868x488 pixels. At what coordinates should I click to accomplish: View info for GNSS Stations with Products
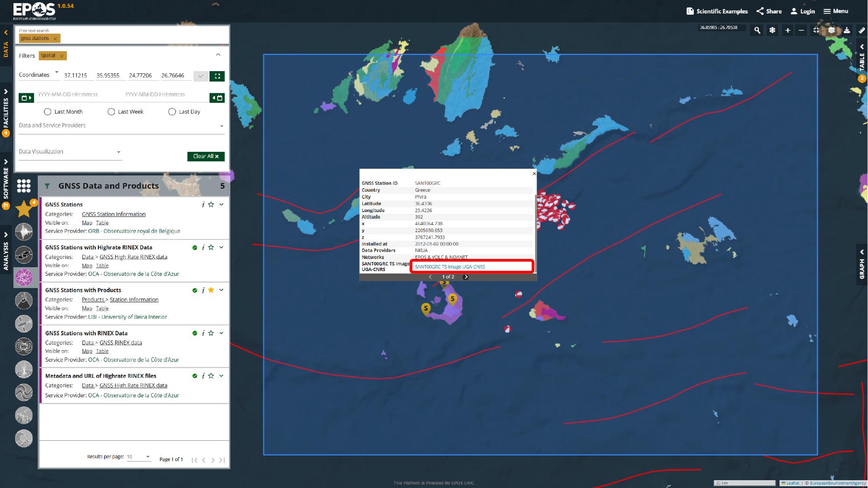203,290
